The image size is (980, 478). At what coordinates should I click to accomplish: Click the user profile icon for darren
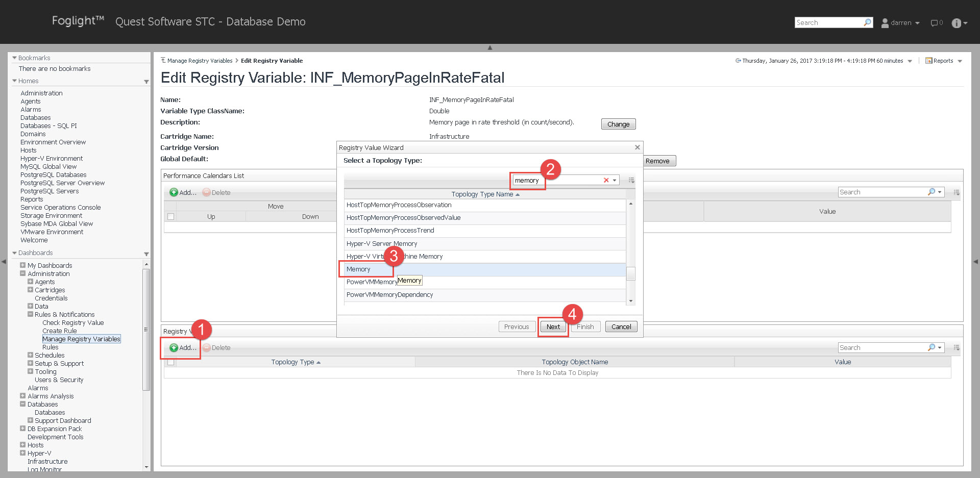(885, 23)
